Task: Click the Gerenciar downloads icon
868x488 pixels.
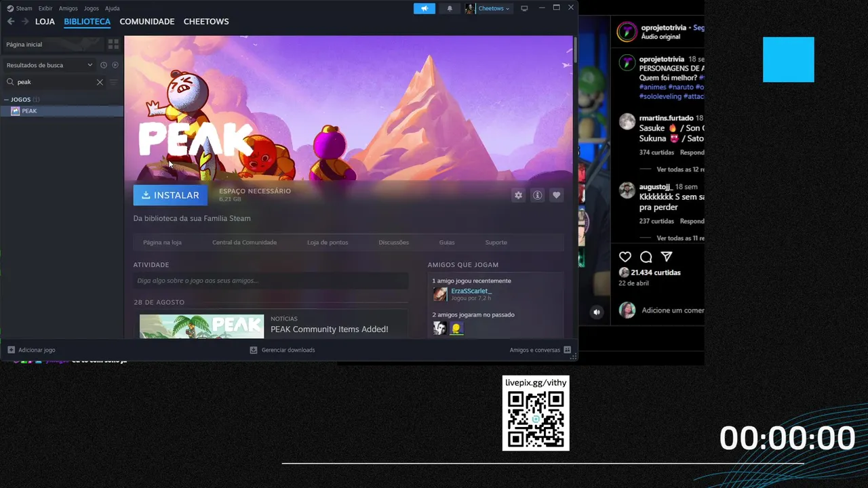Action: click(x=254, y=350)
